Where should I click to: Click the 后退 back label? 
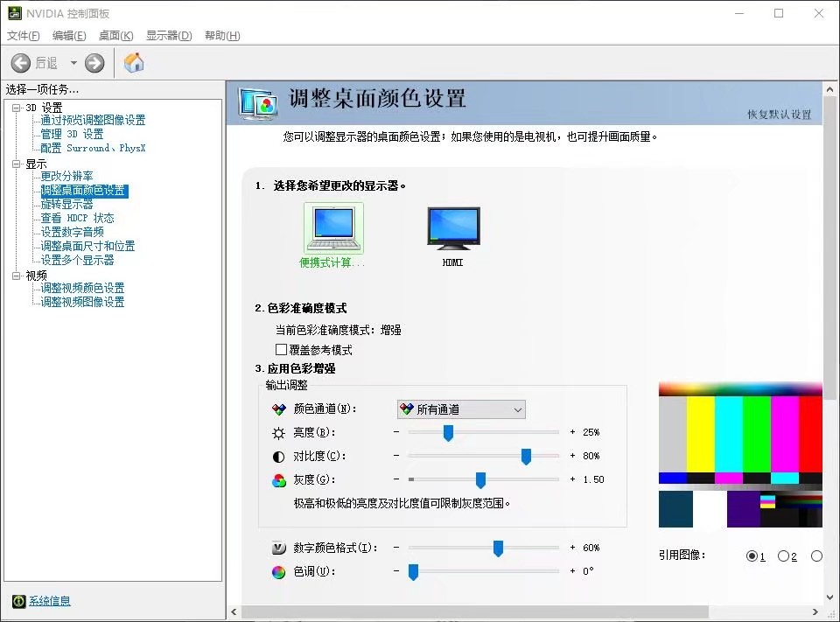pyautogui.click(x=46, y=63)
